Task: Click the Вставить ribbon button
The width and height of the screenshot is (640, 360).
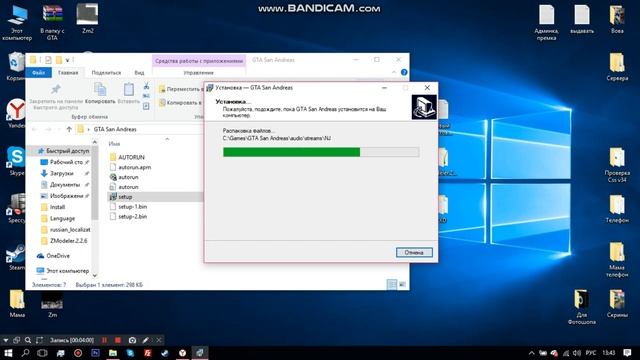Action: click(x=129, y=93)
